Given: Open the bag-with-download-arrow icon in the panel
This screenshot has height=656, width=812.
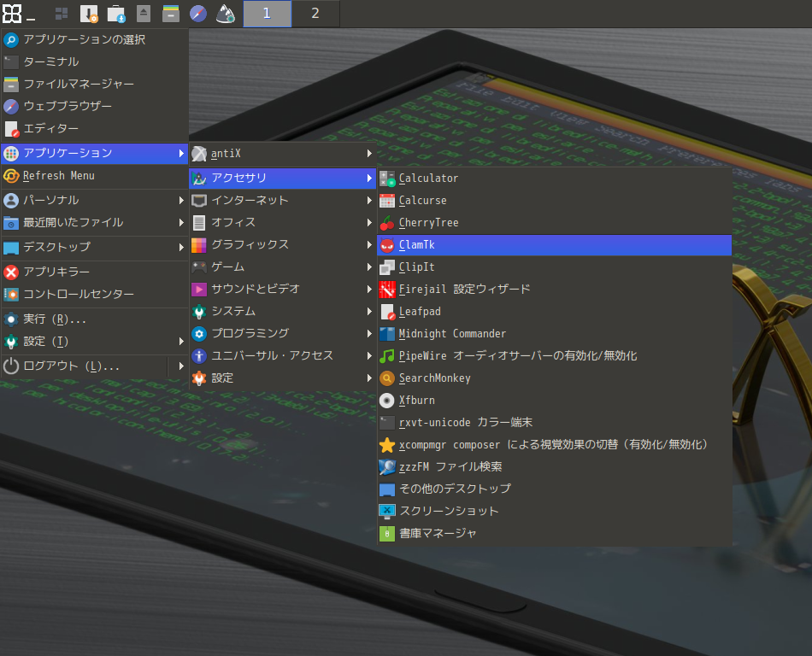Looking at the screenshot, I should pos(116,14).
